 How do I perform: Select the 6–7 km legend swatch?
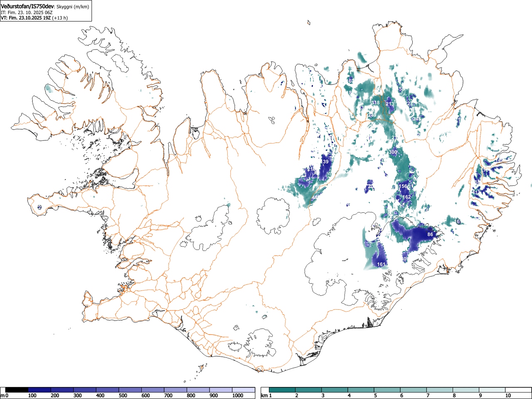pos(414,390)
